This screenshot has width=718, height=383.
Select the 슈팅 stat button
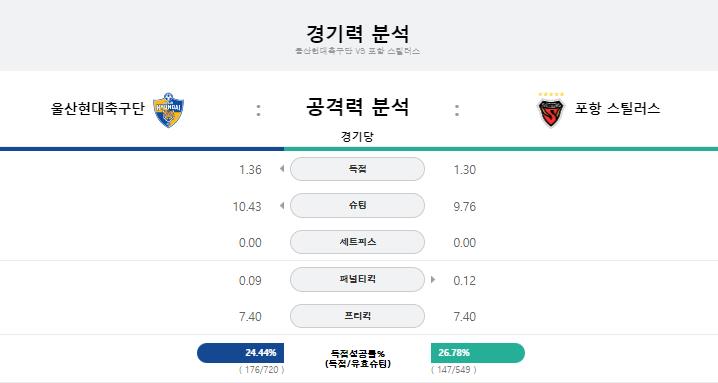tap(357, 206)
